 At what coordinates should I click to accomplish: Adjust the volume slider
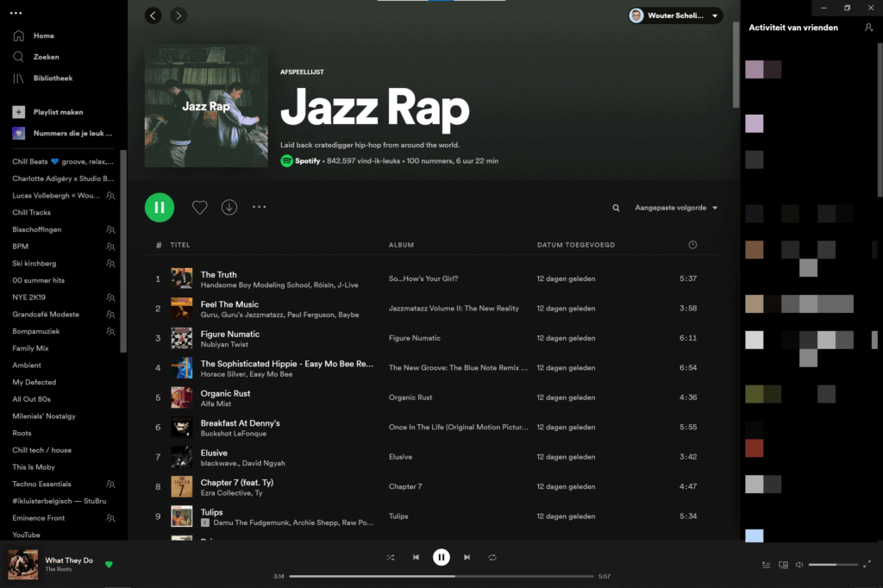(x=833, y=565)
